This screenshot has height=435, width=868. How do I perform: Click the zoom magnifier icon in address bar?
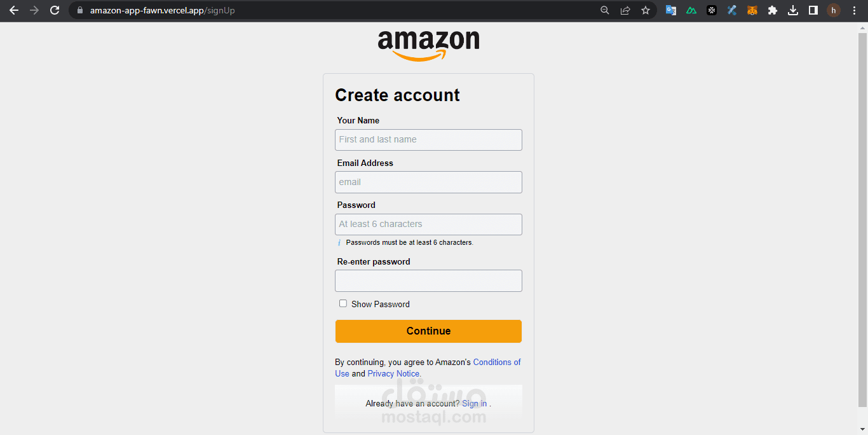pos(605,10)
